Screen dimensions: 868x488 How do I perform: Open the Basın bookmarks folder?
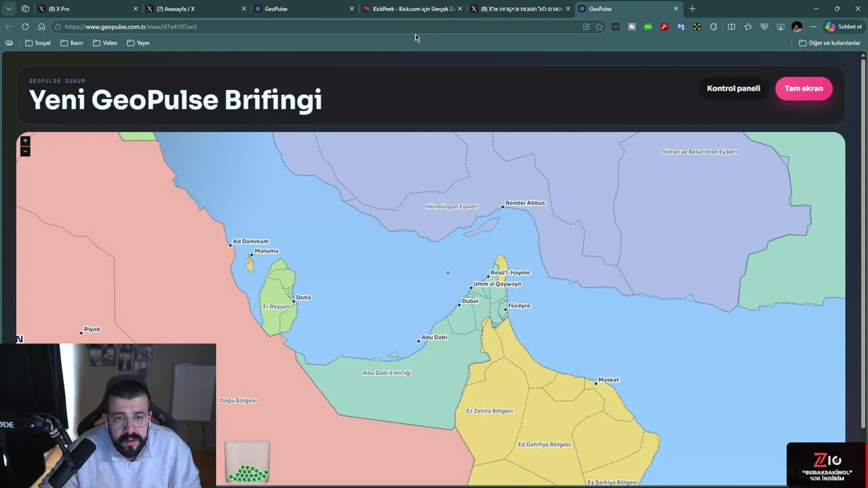point(72,43)
